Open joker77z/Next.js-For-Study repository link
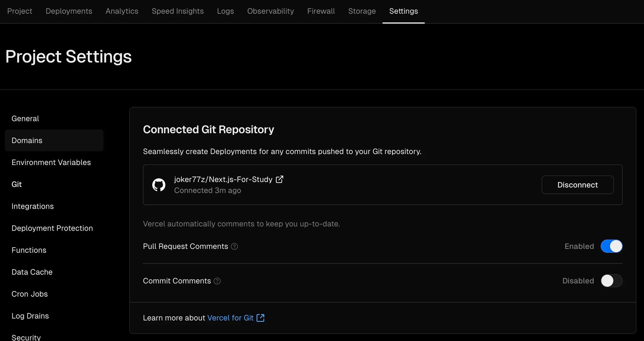This screenshot has height=341, width=644. pyautogui.click(x=223, y=179)
